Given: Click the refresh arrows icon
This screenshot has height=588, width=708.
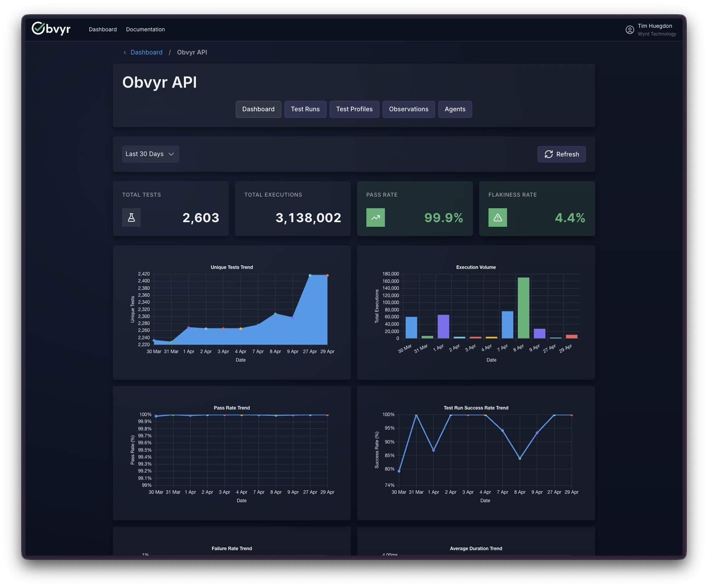Looking at the screenshot, I should coord(548,154).
